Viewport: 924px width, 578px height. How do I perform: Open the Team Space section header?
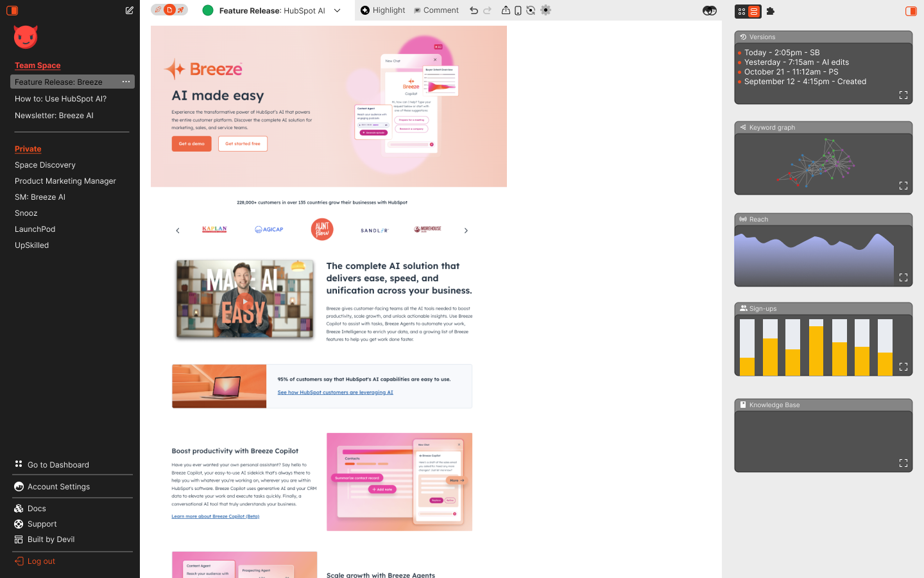(38, 66)
